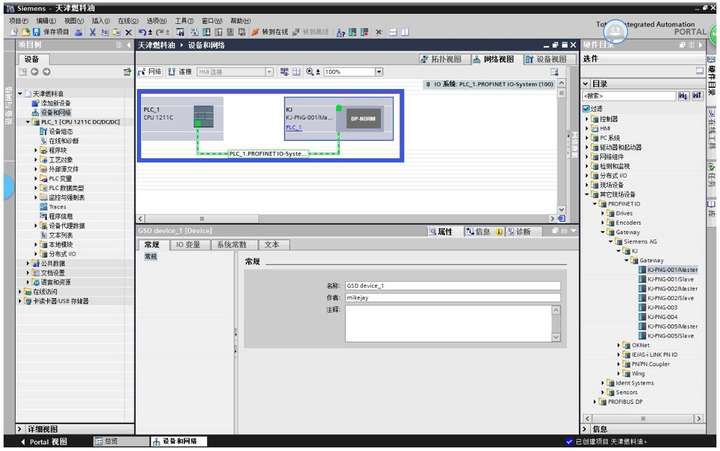Image resolution: width=720 pixels, height=451 pixels.
Task: Click the 名称 field with GSD device_1
Action: click(452, 286)
